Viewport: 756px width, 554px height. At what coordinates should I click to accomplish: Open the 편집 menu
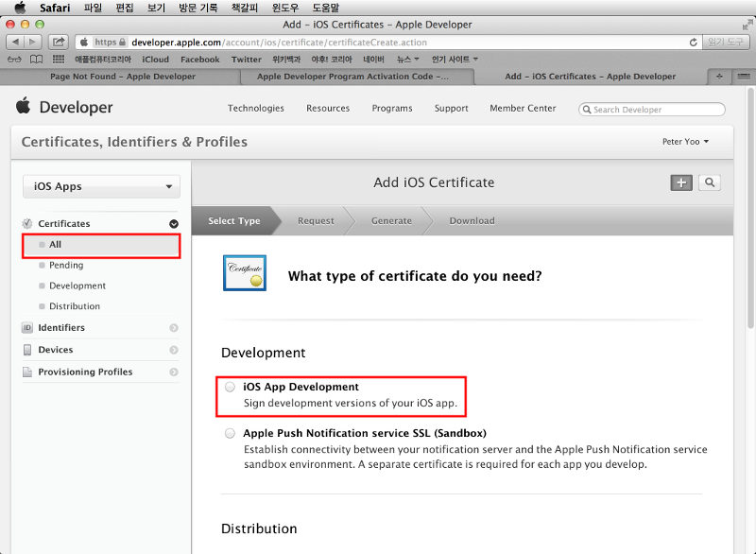[125, 8]
